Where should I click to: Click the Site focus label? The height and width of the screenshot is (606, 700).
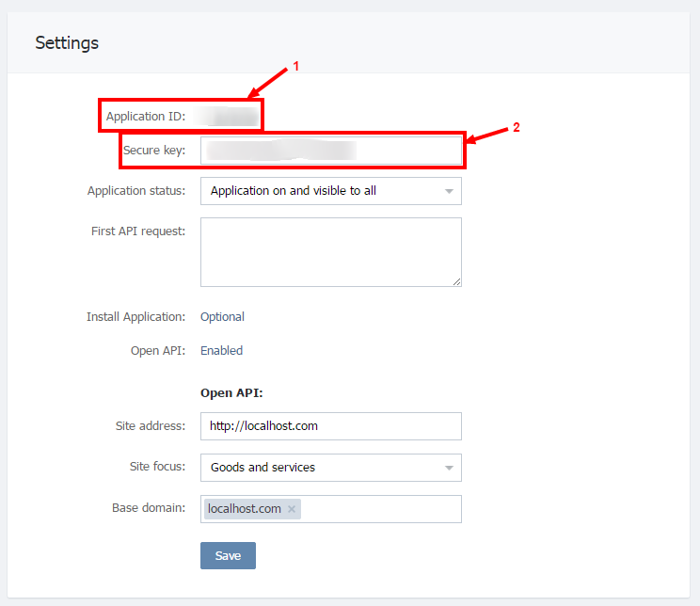pyautogui.click(x=157, y=466)
